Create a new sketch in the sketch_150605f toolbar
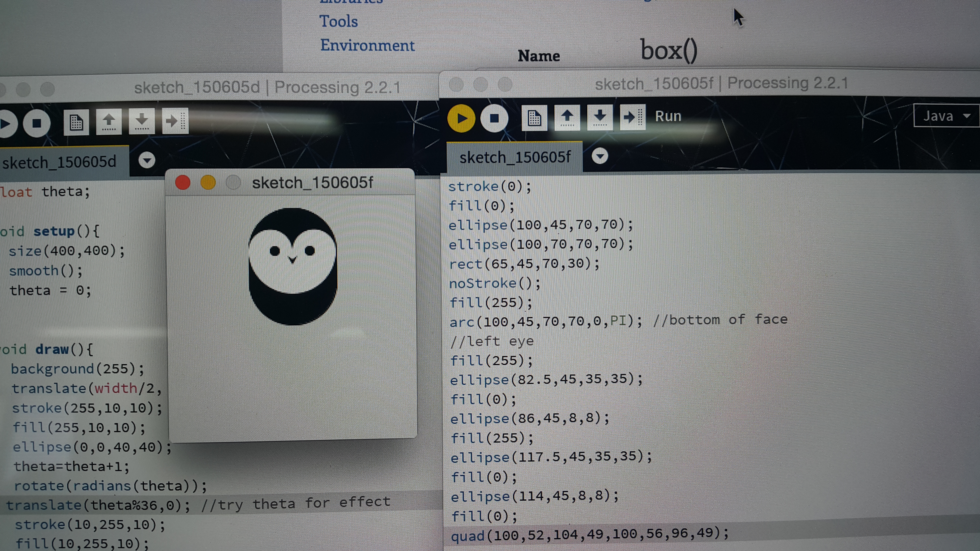The width and height of the screenshot is (980, 551). 534,118
